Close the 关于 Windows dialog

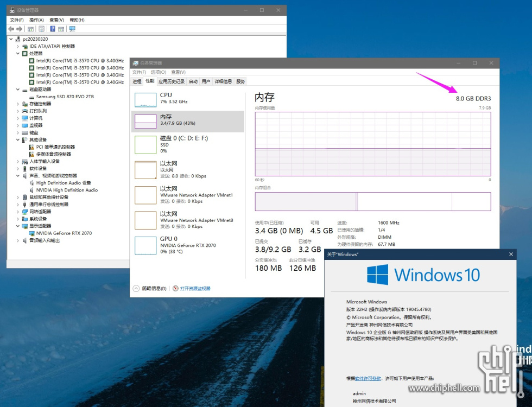511,255
